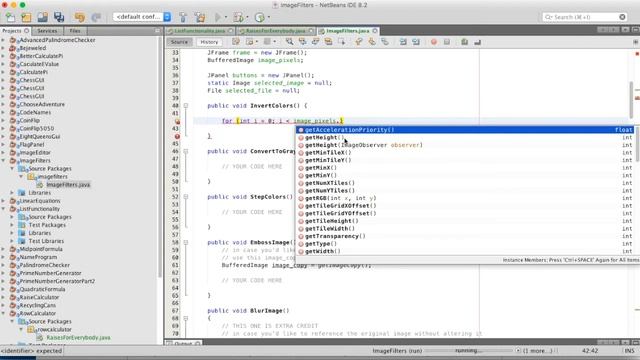Image resolution: width=640 pixels, height=360 pixels.
Task: Click the Save All toolbar icon
Action: 59,17
